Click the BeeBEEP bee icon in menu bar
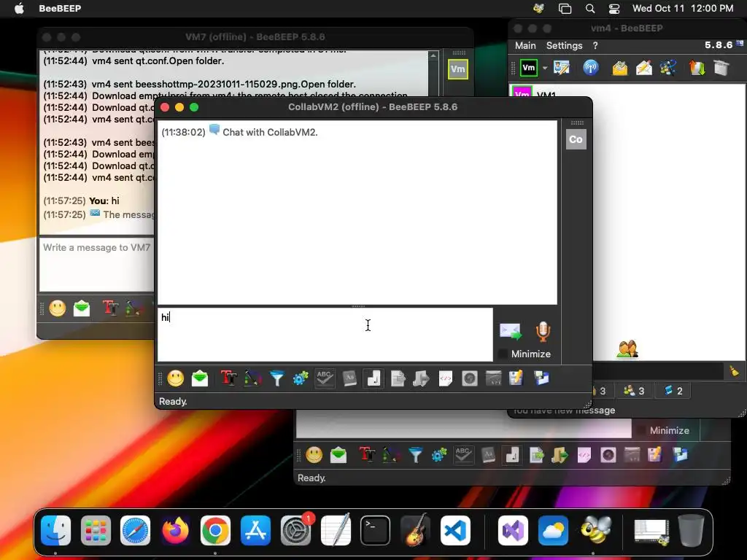The image size is (747, 560). (539, 9)
